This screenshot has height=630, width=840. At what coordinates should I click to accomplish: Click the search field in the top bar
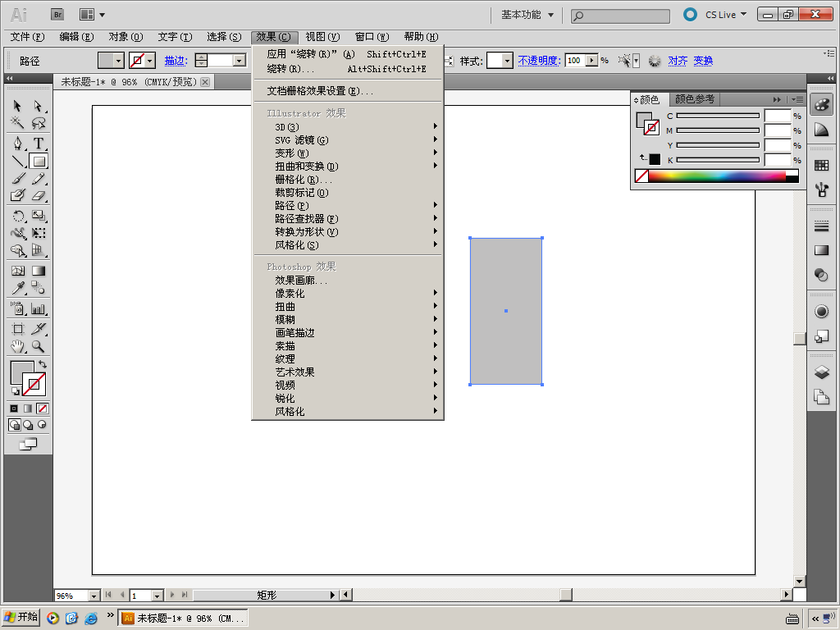pyautogui.click(x=620, y=16)
